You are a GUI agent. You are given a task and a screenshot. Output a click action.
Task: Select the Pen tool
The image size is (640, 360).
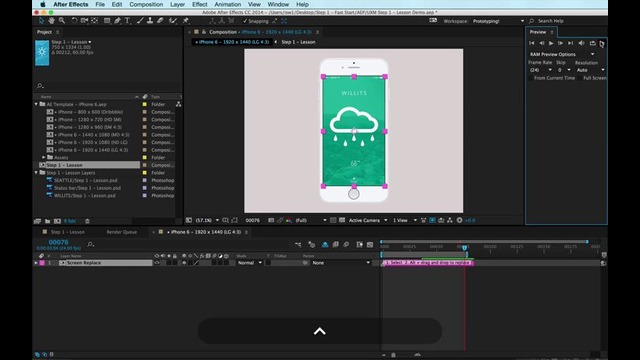(x=118, y=21)
